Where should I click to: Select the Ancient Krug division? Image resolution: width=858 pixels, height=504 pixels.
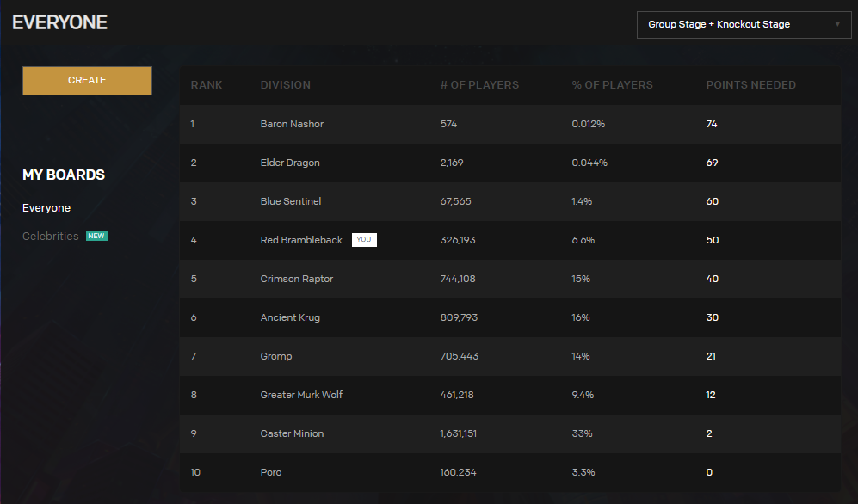[290, 317]
